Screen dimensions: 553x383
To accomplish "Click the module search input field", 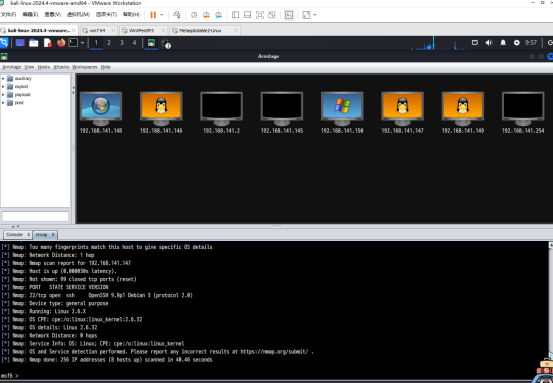I will point(35,216).
